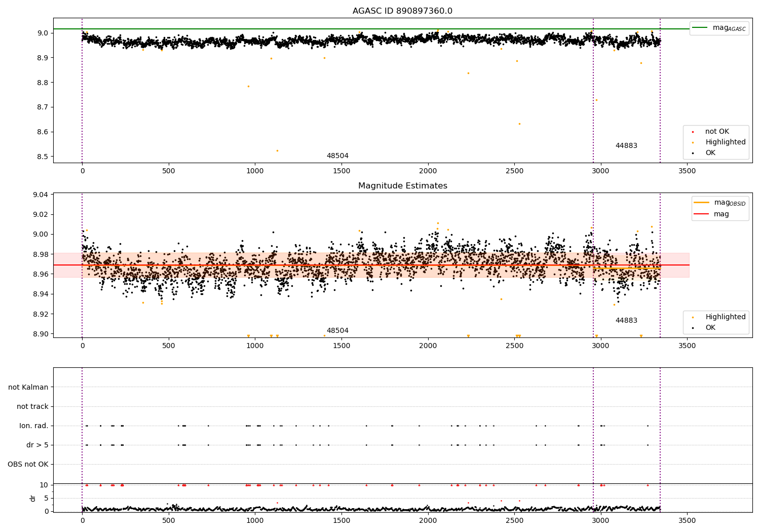
Task: Click the '500' x-tick under bottom plot
Action: pos(169,521)
